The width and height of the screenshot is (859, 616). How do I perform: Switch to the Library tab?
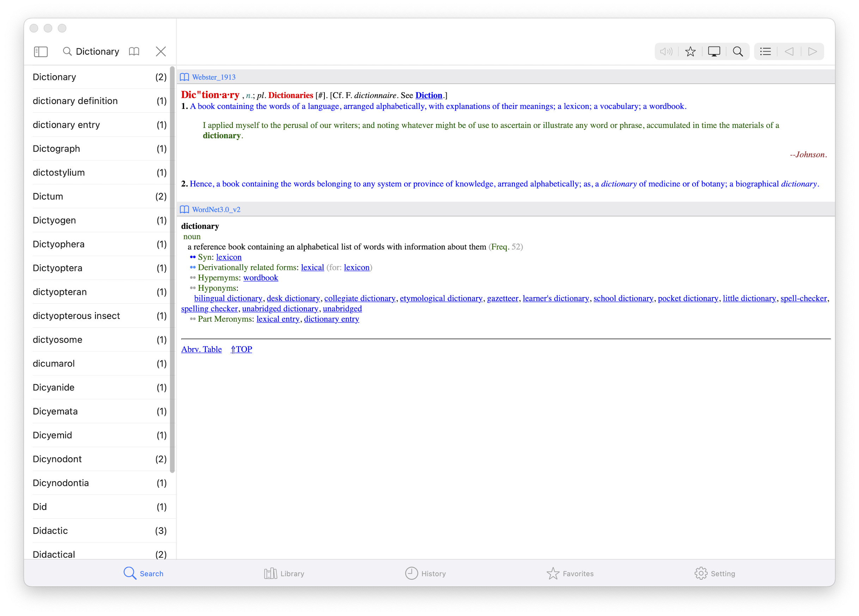[x=284, y=573]
